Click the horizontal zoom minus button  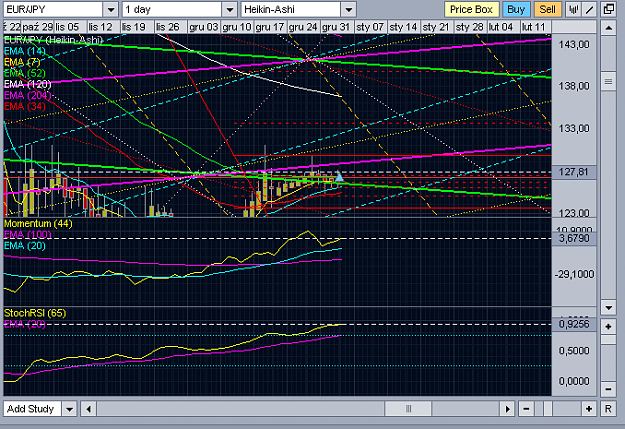(526, 409)
